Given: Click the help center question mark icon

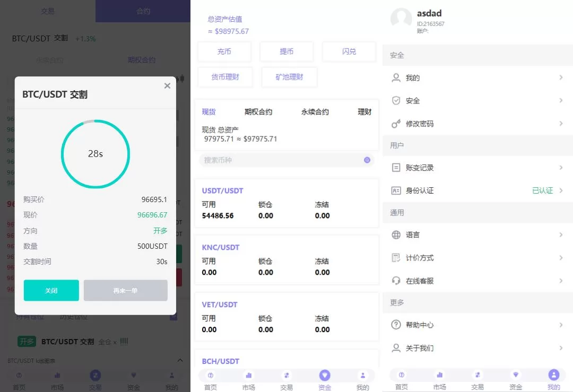Looking at the screenshot, I should click(x=396, y=325).
